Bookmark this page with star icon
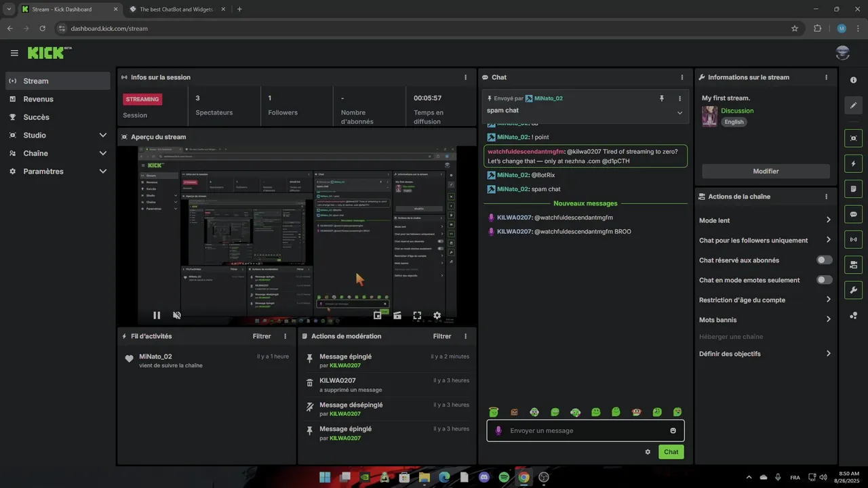Image resolution: width=868 pixels, height=488 pixels. click(795, 28)
